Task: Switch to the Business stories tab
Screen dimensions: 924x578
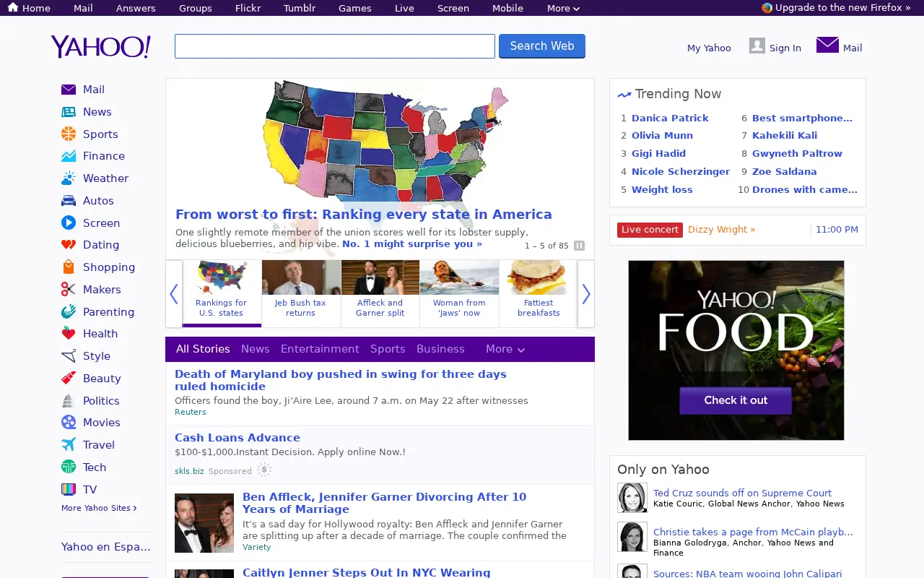Action: coord(440,349)
